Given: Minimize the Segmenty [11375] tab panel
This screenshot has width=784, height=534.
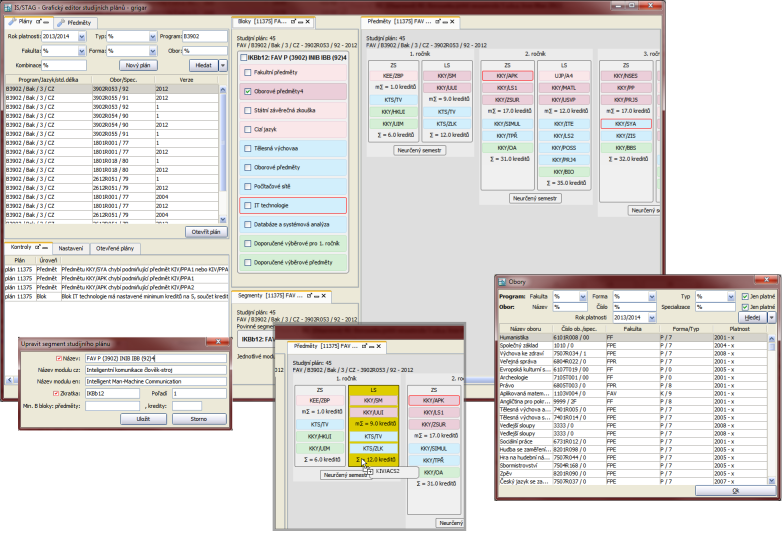Looking at the screenshot, I should tap(316, 296).
